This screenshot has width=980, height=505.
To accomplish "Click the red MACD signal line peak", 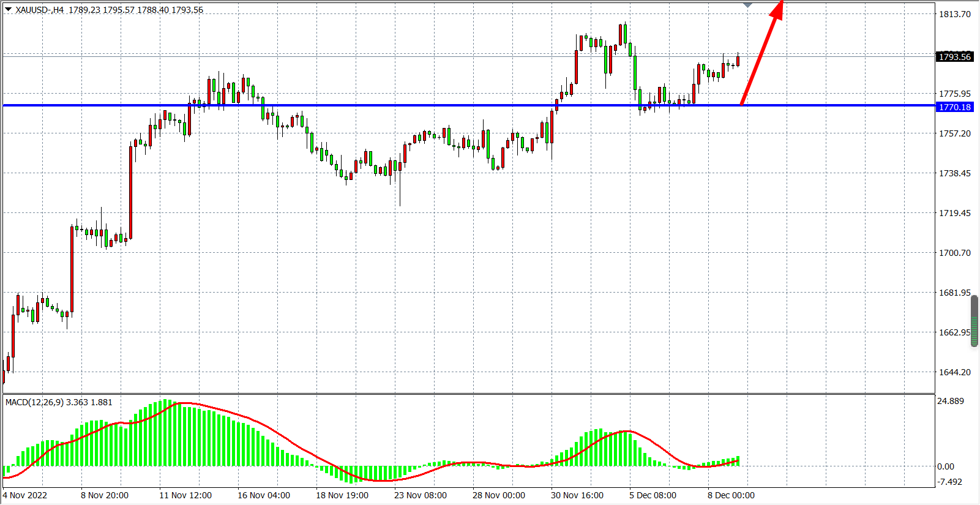I will click(x=184, y=403).
